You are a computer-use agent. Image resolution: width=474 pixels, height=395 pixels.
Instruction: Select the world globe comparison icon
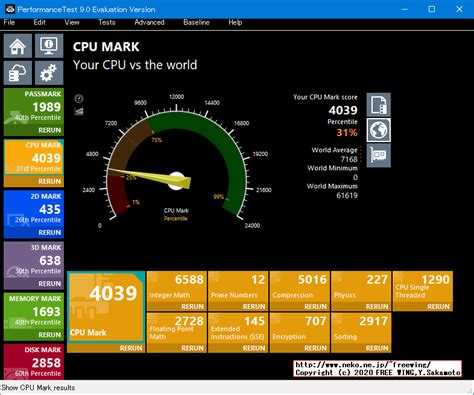379,130
